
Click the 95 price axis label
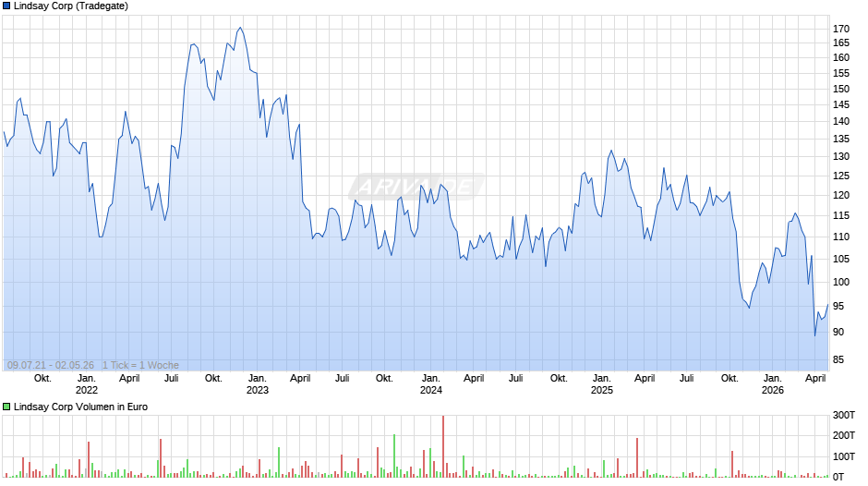838,307
